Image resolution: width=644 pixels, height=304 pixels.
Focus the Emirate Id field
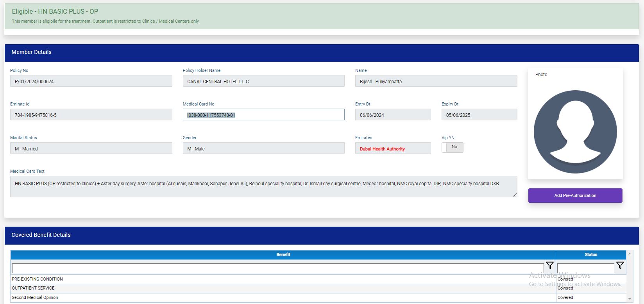tap(91, 115)
